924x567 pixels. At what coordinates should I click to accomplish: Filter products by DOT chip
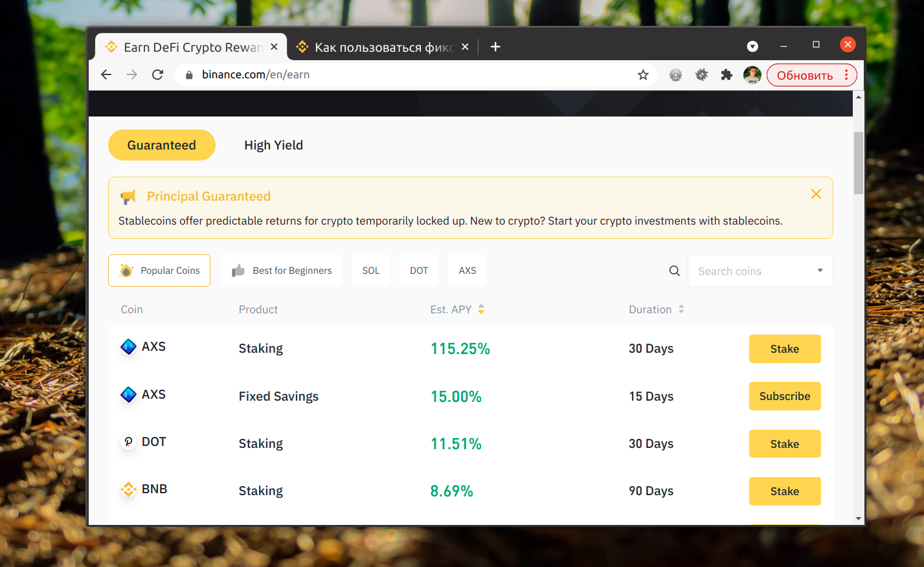(419, 271)
